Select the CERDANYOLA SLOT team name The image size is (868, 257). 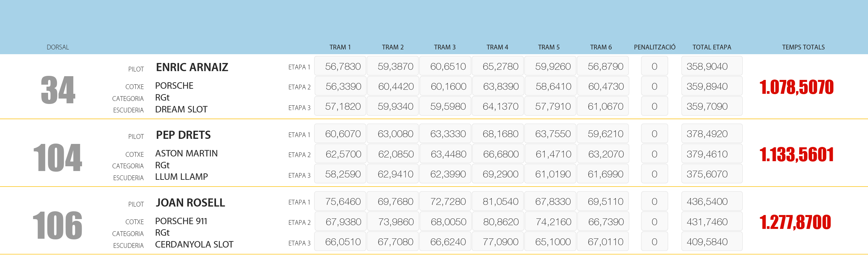coord(194,244)
